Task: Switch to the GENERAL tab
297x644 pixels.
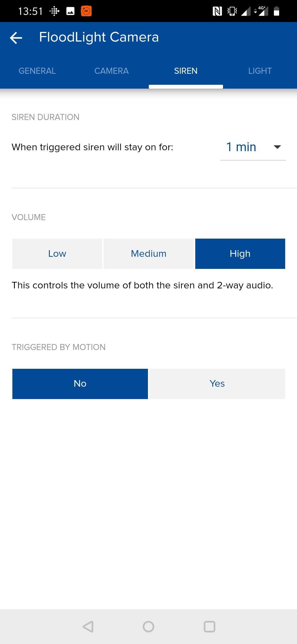Action: (x=37, y=71)
